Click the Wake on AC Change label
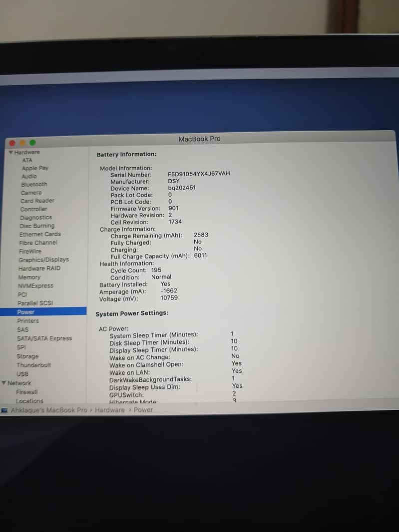 click(x=139, y=357)
